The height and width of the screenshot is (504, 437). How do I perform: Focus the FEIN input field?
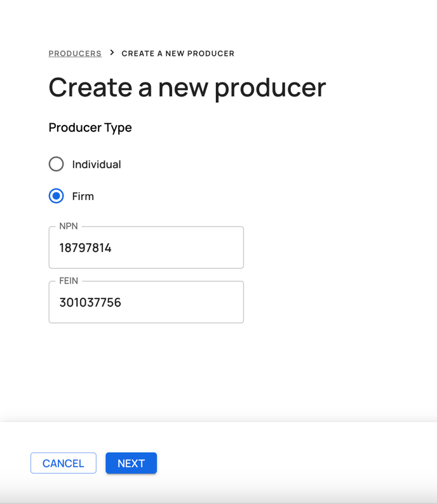pos(146,302)
